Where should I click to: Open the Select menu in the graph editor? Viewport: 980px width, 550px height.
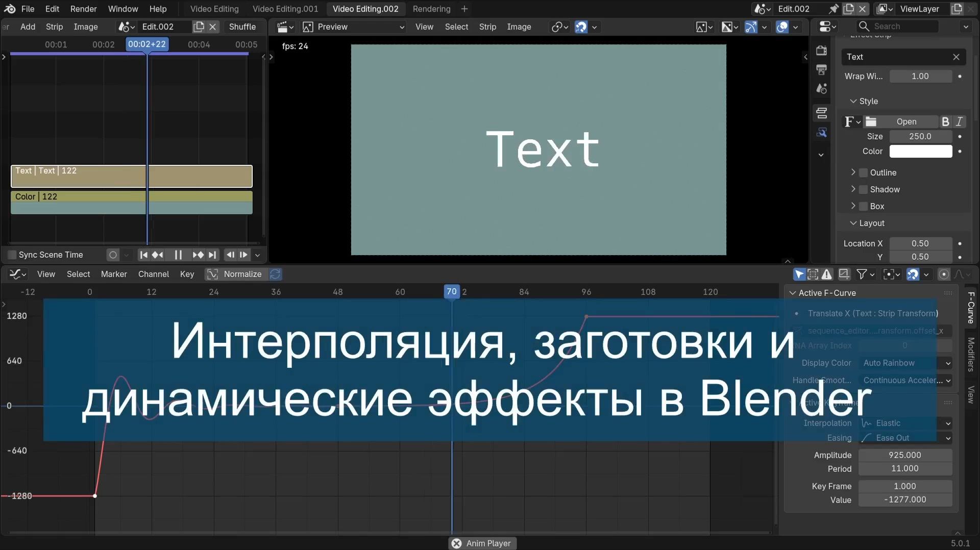click(78, 274)
